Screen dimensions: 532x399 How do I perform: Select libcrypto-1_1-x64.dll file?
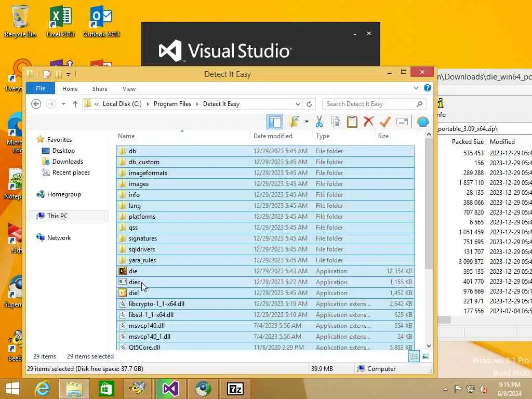(265, 303)
